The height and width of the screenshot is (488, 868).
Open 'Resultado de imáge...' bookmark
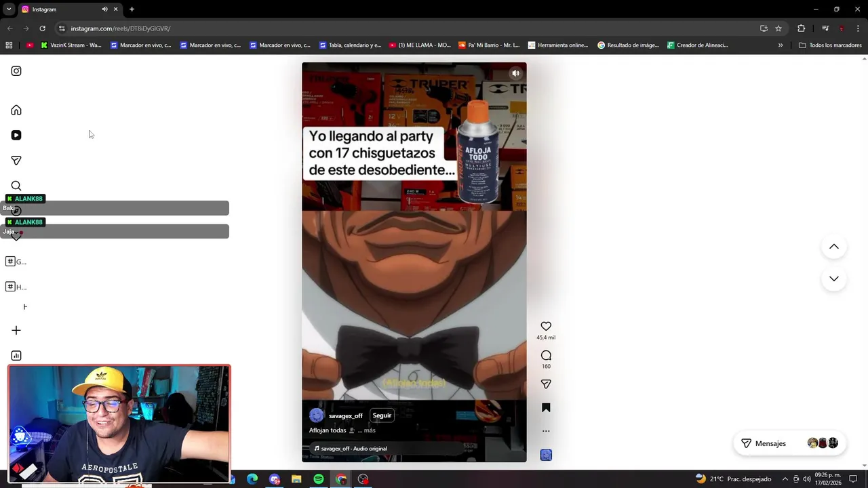tap(628, 45)
